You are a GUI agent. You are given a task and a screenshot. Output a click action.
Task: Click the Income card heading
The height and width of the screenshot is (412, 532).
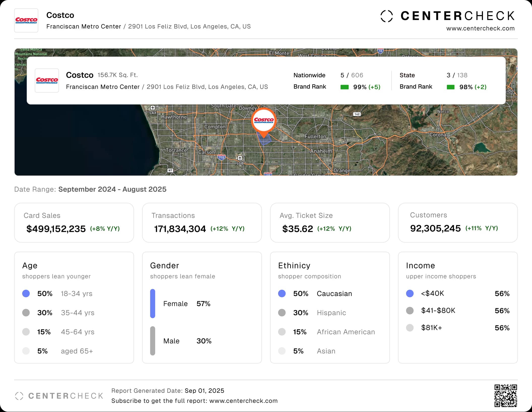pyautogui.click(x=420, y=266)
